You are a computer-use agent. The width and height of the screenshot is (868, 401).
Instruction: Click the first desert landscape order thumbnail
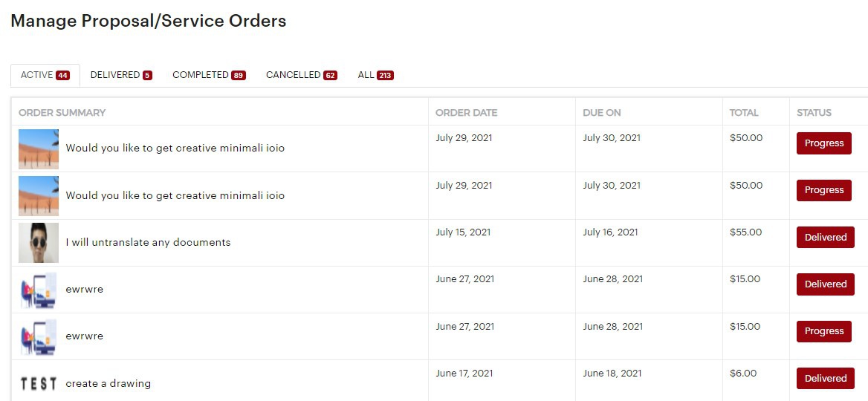click(39, 149)
